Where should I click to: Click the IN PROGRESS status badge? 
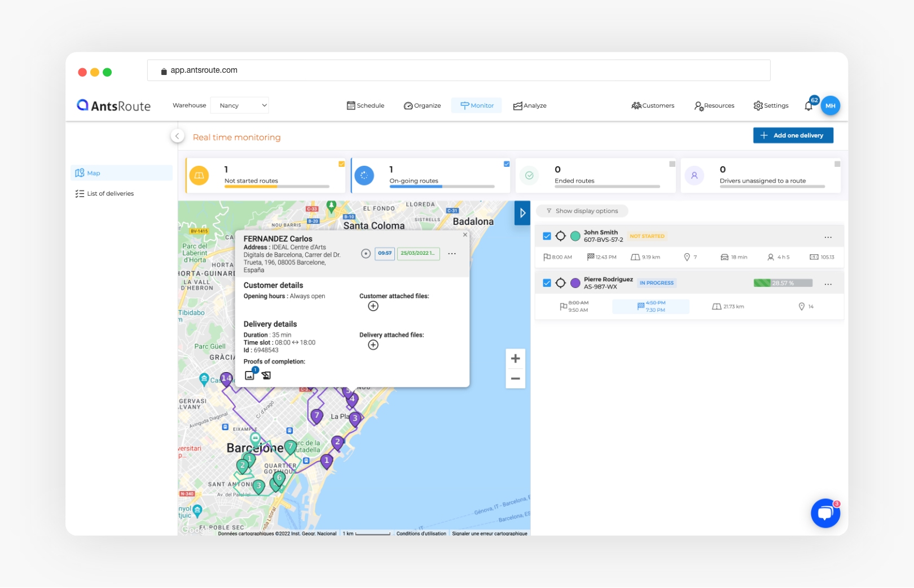click(656, 283)
